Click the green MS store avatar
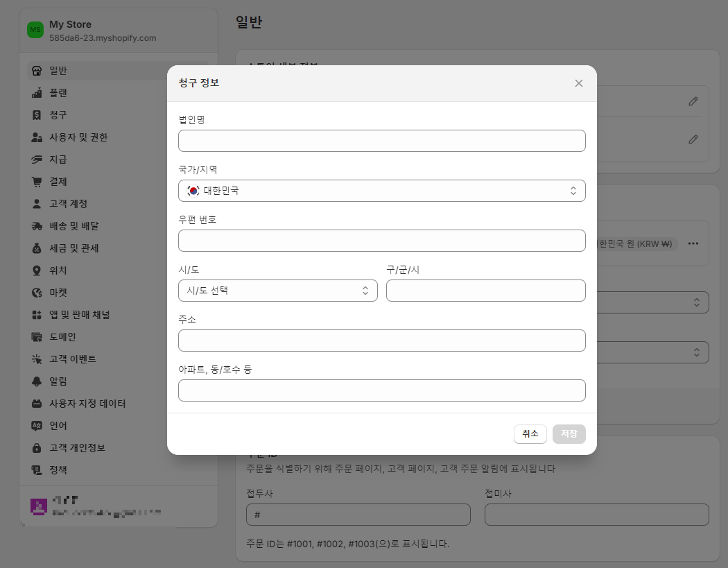The image size is (728, 568). click(x=35, y=30)
